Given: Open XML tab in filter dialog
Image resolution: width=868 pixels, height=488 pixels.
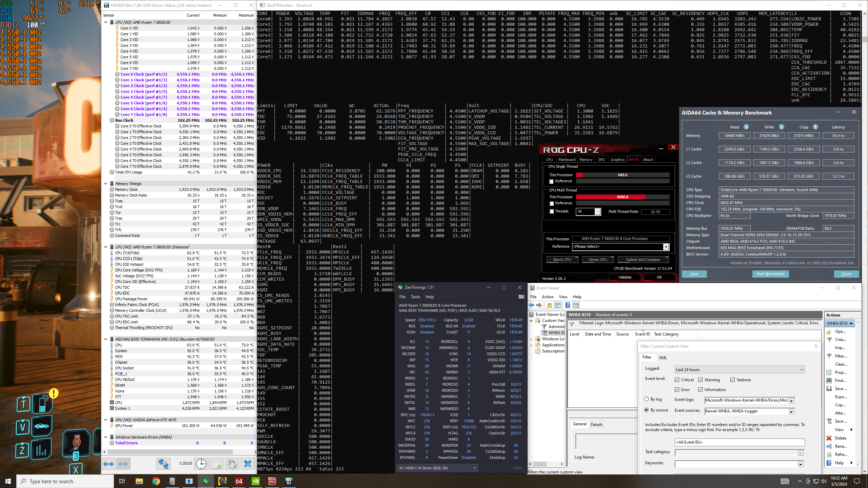Looking at the screenshot, I should (663, 358).
